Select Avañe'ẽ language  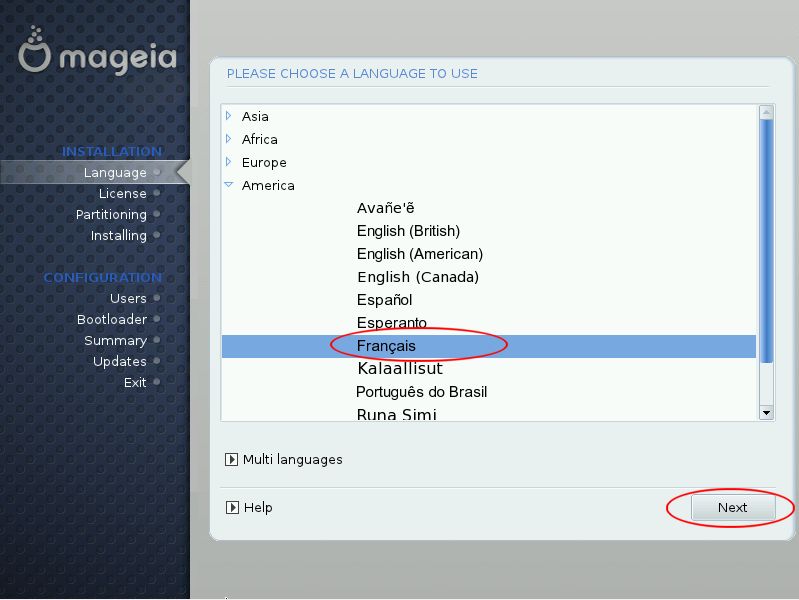point(385,208)
